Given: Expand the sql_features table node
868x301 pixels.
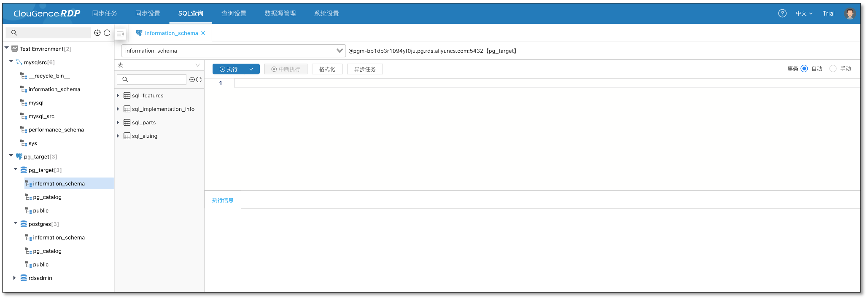Looking at the screenshot, I should coord(118,96).
